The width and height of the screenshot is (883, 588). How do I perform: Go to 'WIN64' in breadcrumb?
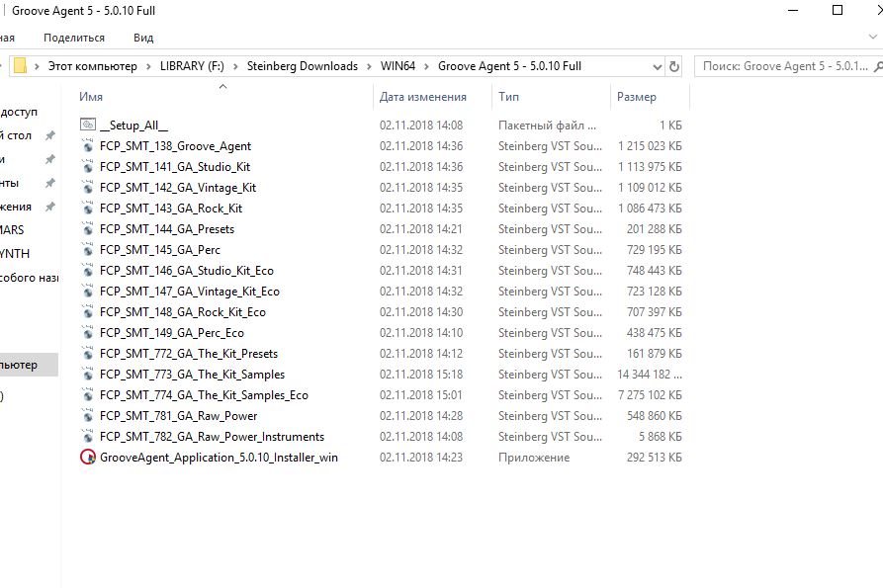397,66
